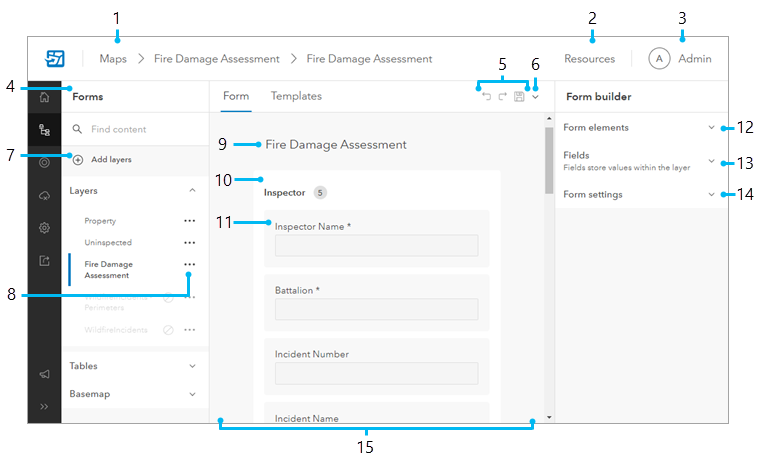The width and height of the screenshot is (763, 466).
Task: Select the Forms icon in left sidebar
Action: [x=44, y=130]
